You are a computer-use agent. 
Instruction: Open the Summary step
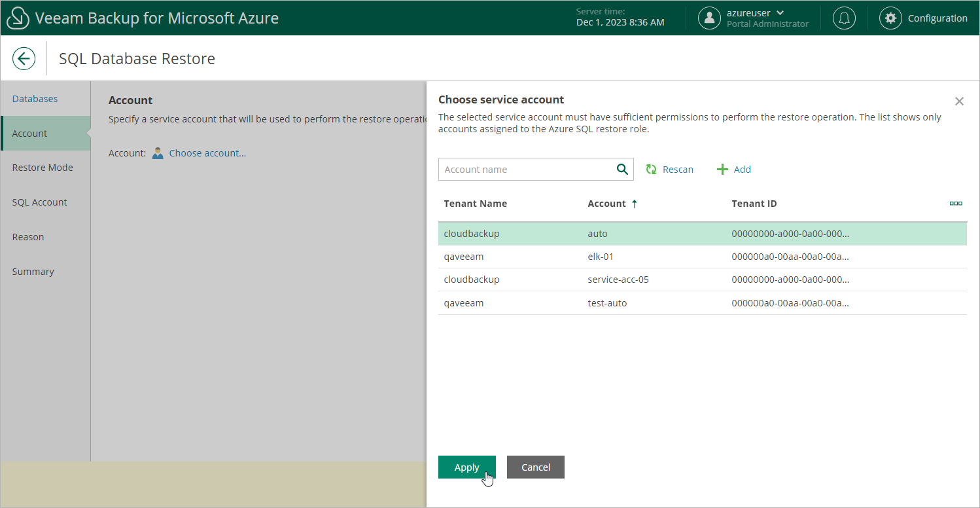point(33,272)
